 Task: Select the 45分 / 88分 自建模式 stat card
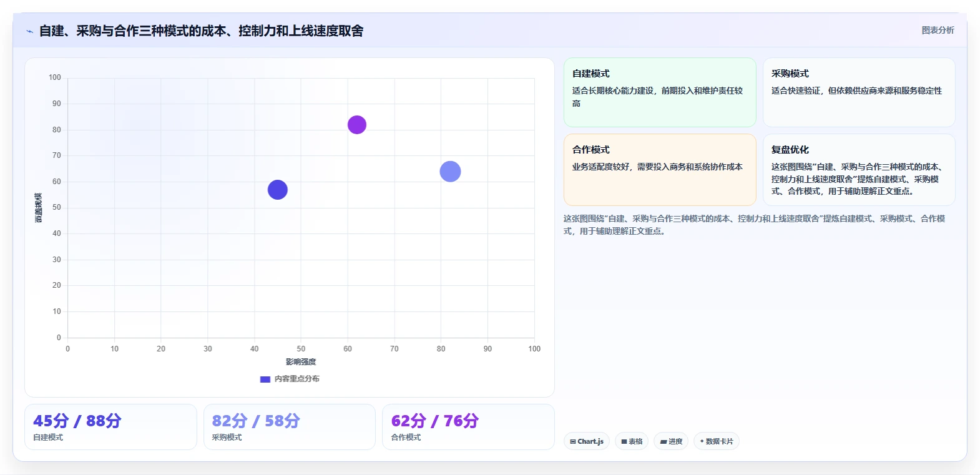tap(110, 427)
